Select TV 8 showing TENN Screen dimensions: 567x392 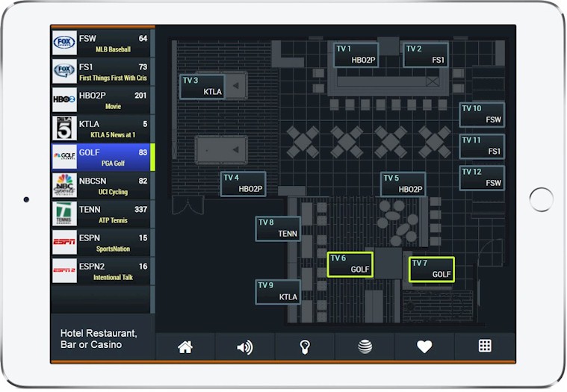pos(278,228)
